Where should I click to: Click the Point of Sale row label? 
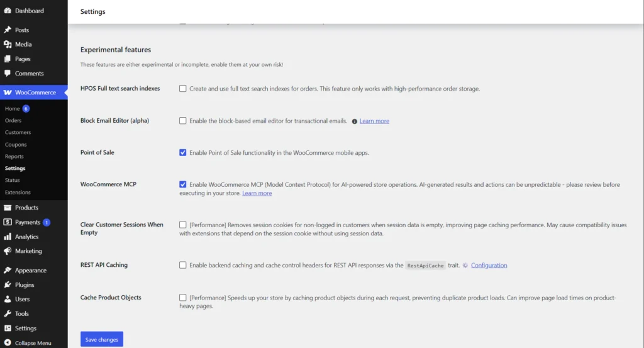97,152
